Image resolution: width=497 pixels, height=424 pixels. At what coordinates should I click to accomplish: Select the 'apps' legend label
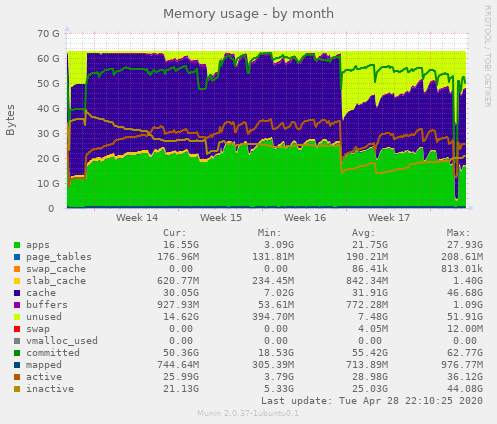38,245
